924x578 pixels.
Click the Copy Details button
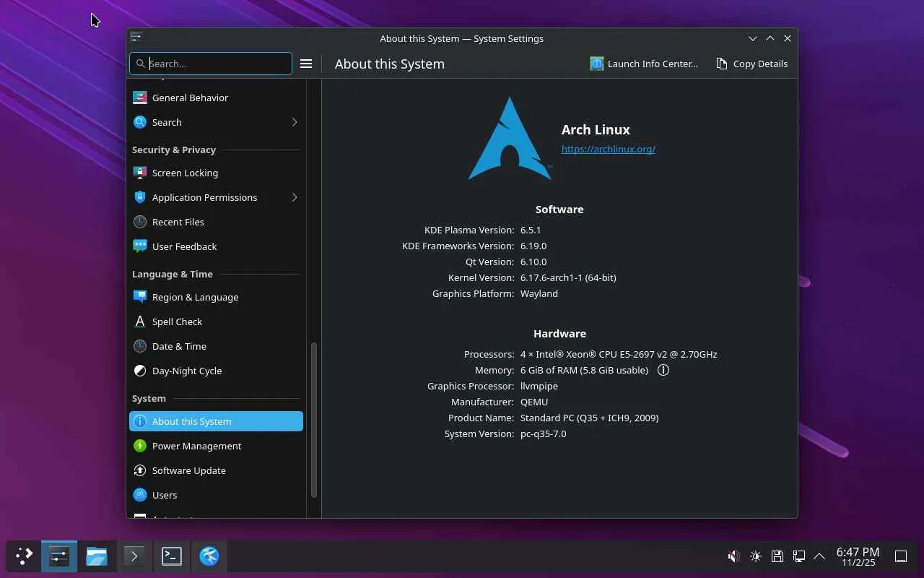pyautogui.click(x=751, y=64)
